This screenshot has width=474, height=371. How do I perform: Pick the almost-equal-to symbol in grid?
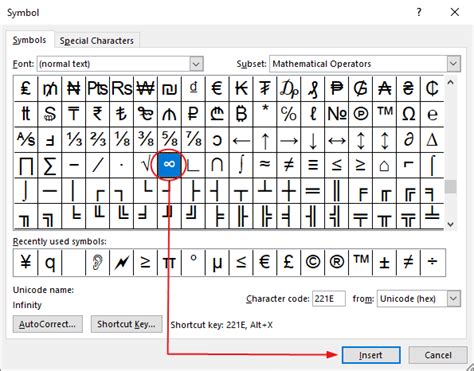(265, 165)
